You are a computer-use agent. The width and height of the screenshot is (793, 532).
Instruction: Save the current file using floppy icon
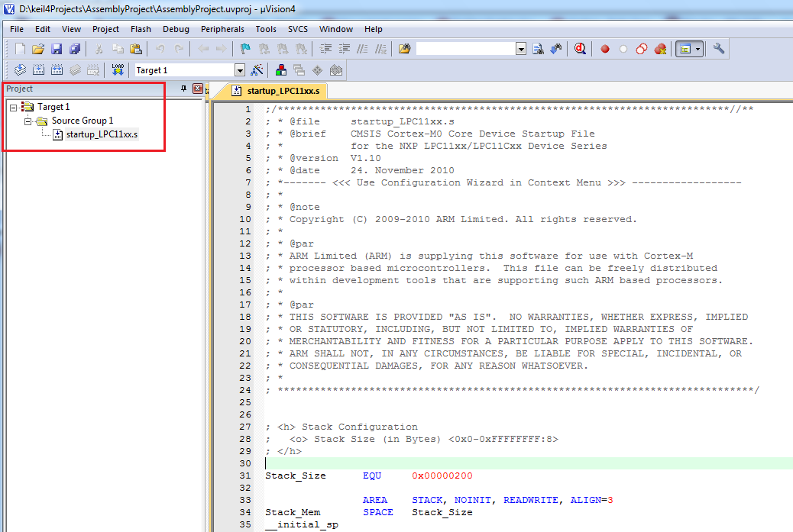[57, 49]
